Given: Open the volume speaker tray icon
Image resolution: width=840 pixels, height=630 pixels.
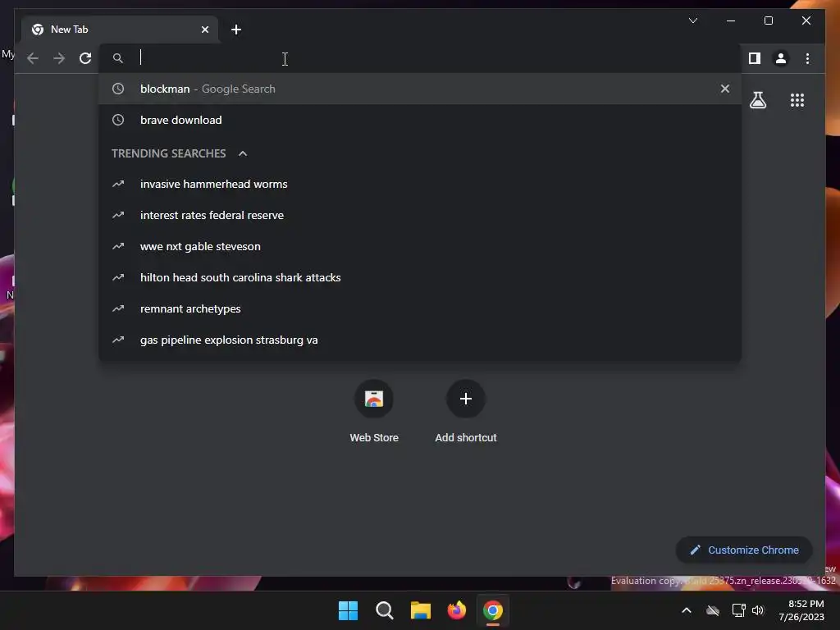Looking at the screenshot, I should tap(757, 610).
